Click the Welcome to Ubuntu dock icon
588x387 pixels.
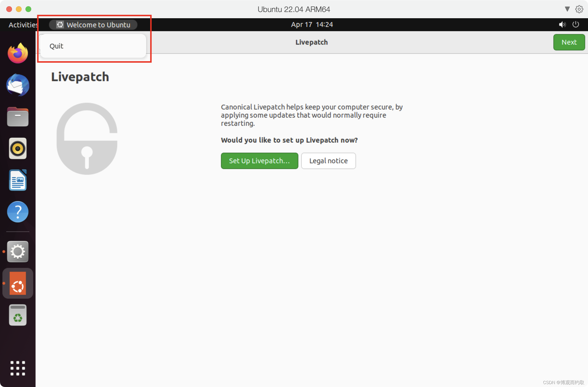click(18, 283)
